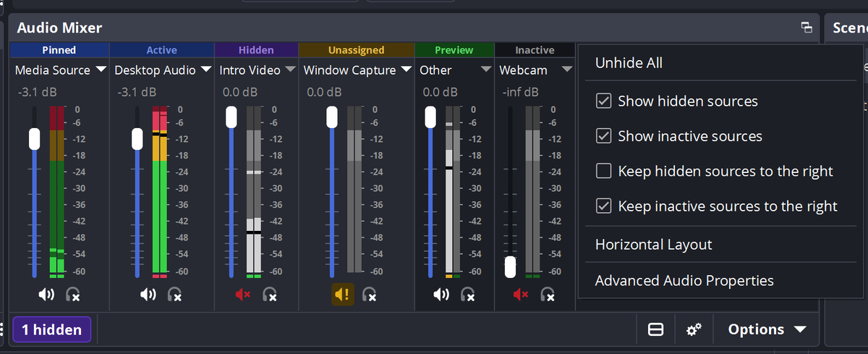
Task: Mute the Desktop Audio speaker icon
Action: [x=148, y=295]
